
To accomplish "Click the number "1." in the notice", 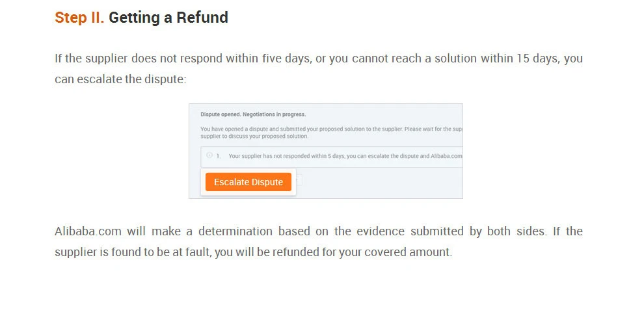I will click(219, 156).
